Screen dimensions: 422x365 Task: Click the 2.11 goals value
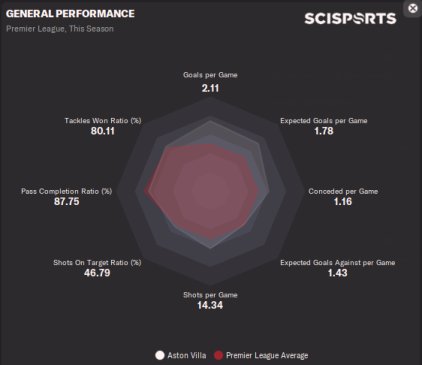coord(210,88)
